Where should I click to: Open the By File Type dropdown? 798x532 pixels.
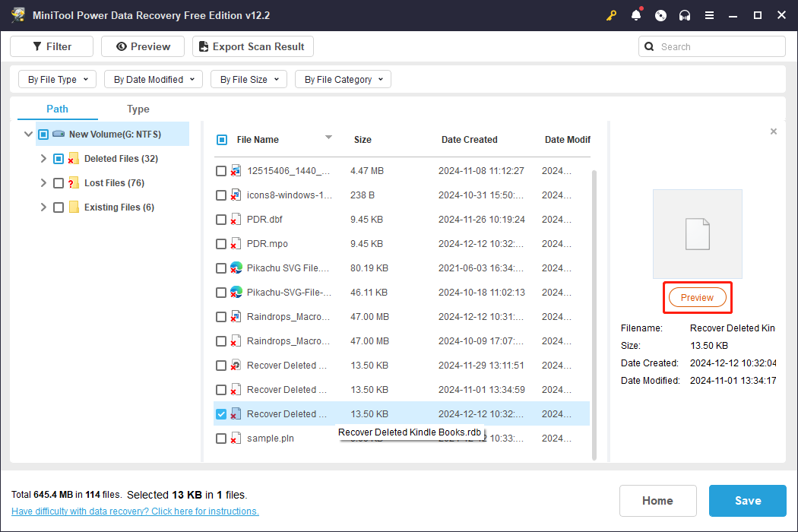(58, 79)
